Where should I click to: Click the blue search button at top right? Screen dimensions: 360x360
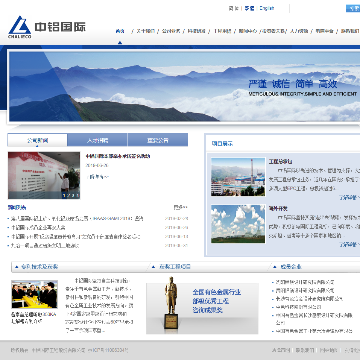click(353, 9)
